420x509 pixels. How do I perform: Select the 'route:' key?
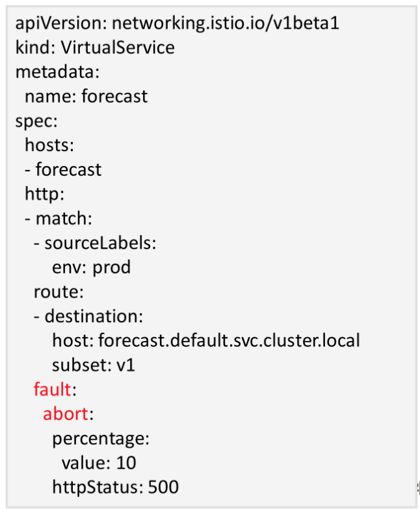coord(59,292)
